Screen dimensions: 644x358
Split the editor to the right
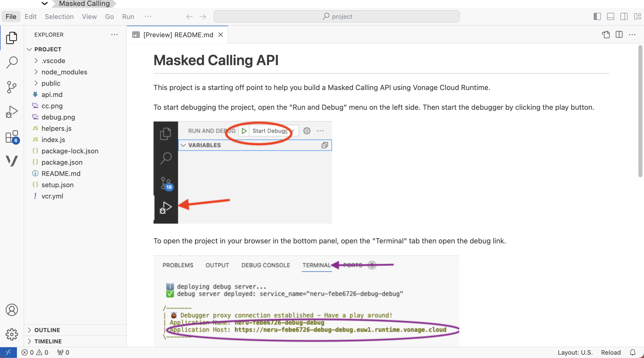[x=619, y=35]
